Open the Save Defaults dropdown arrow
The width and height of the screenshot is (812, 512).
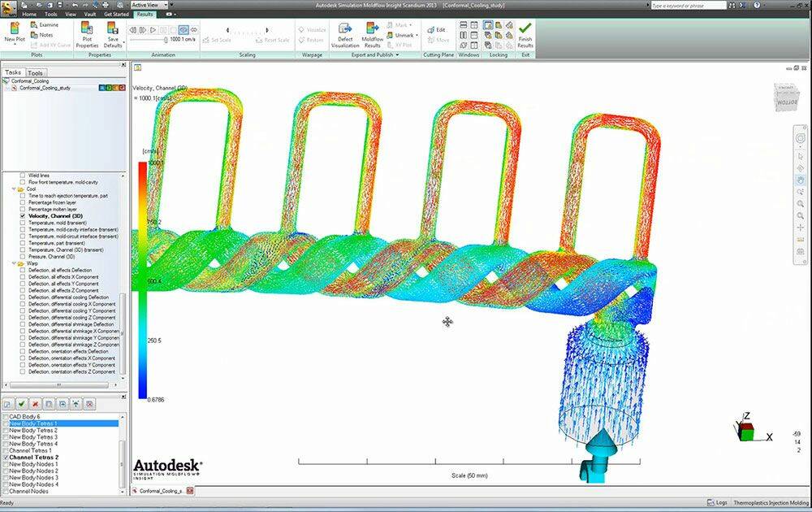123,42
